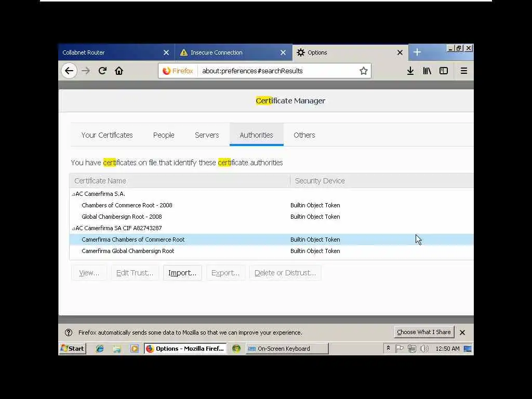The width and height of the screenshot is (532, 399).
Task: Click the 12:50 AM taskbar clock
Action: tap(447, 349)
